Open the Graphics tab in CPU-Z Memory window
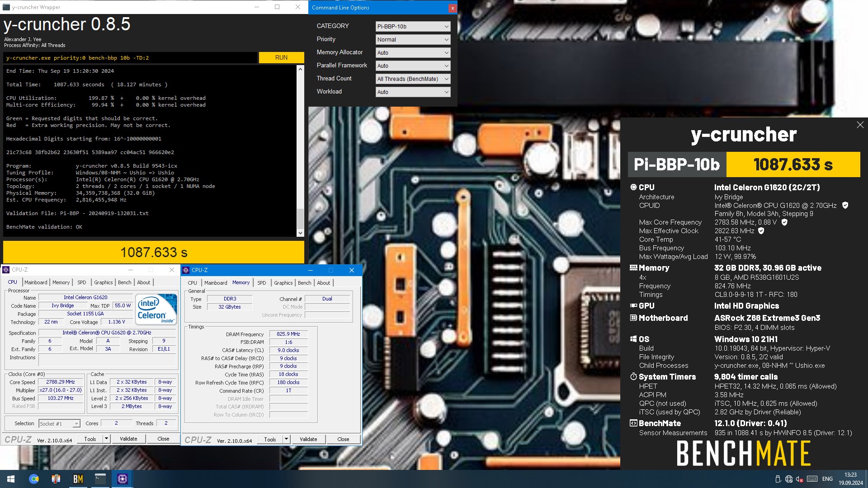Screen dimensions: 868x488 click(x=283, y=283)
